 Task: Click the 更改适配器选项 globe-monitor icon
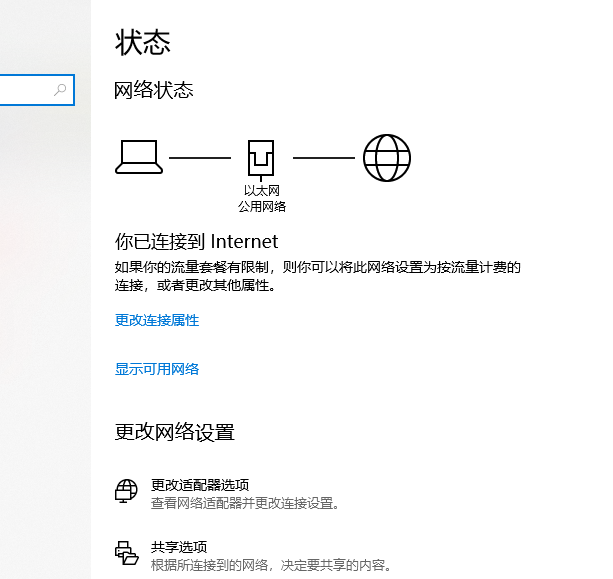click(126, 492)
